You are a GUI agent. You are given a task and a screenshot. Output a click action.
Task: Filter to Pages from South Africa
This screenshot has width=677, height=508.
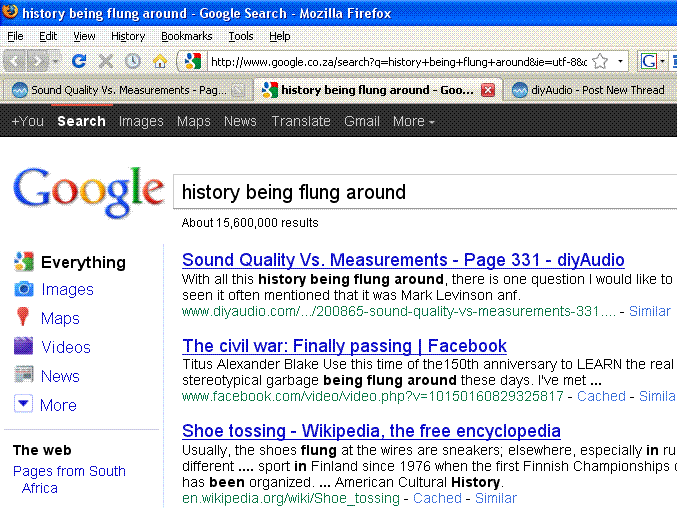(69, 480)
